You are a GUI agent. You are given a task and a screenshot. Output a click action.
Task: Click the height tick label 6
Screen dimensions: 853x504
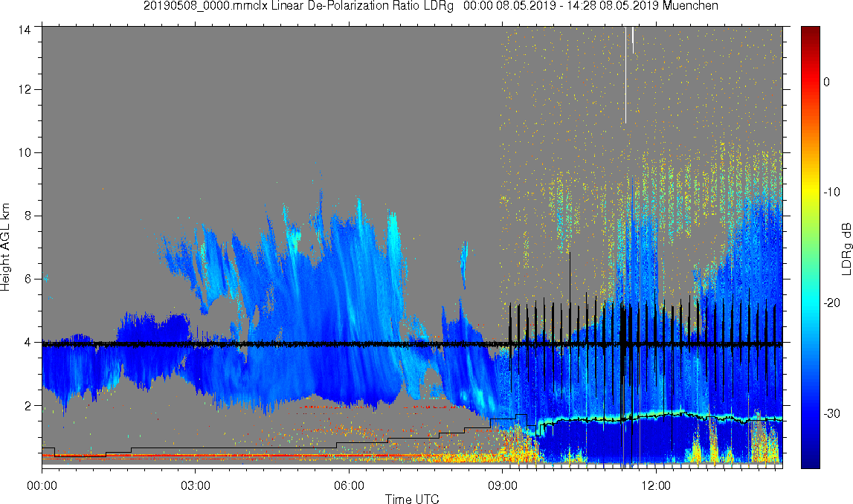(28, 279)
